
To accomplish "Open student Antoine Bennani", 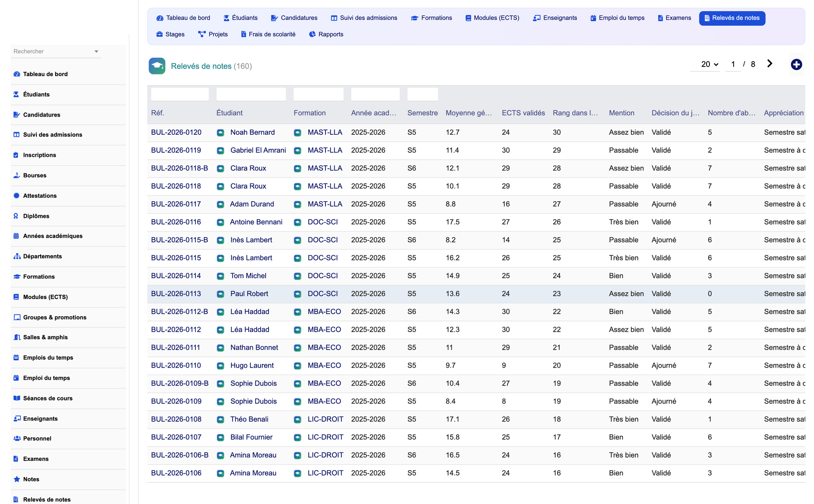I will (x=256, y=222).
